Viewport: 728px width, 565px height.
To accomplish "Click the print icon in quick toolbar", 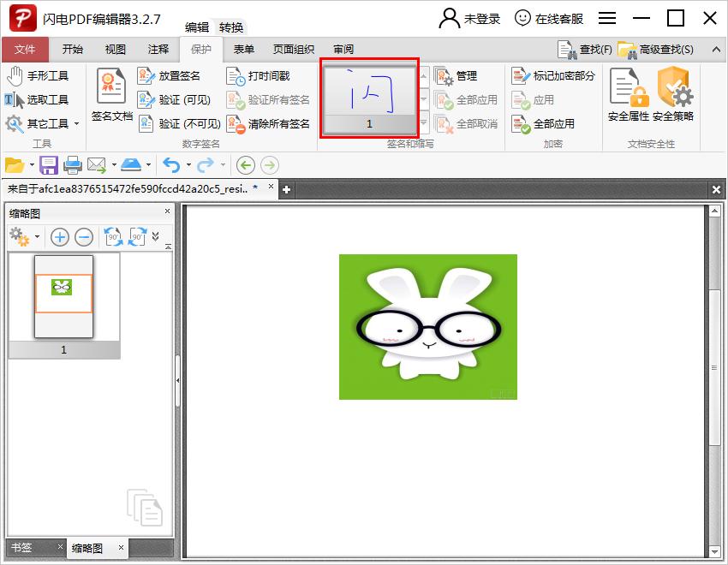I will [x=73, y=164].
